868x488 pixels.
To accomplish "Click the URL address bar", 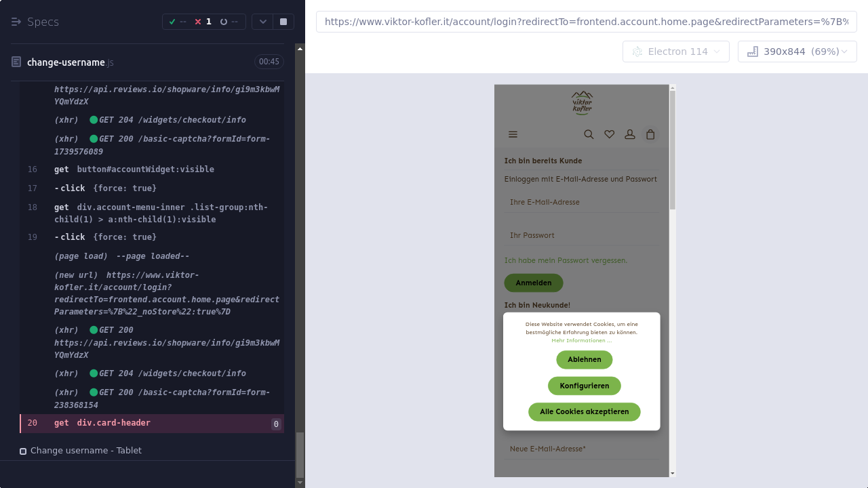I will pos(586,22).
